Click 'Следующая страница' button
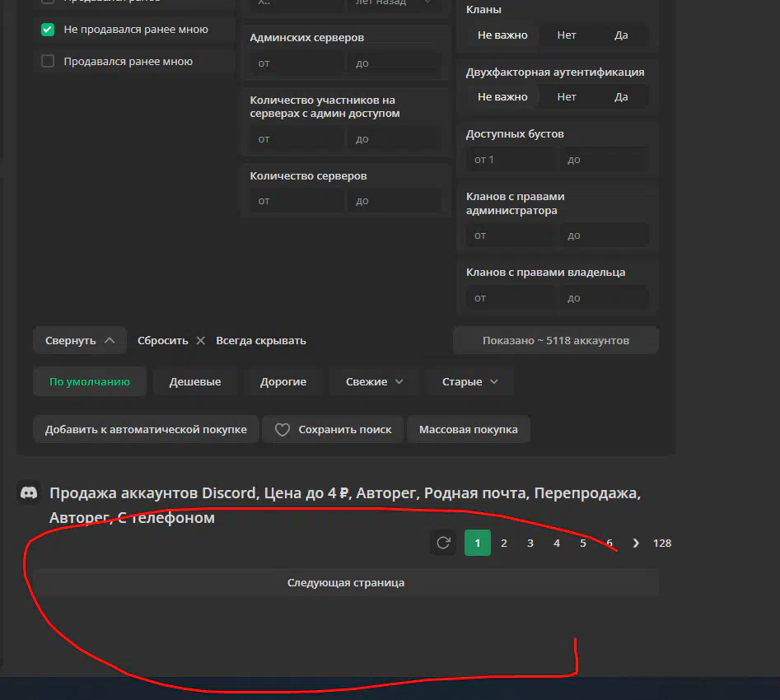Image resolution: width=780 pixels, height=700 pixels. coord(346,582)
